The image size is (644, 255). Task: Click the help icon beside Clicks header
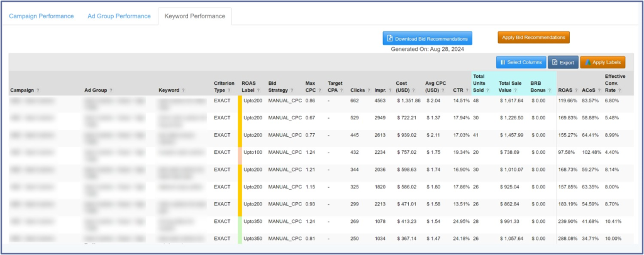pyautogui.click(x=369, y=90)
